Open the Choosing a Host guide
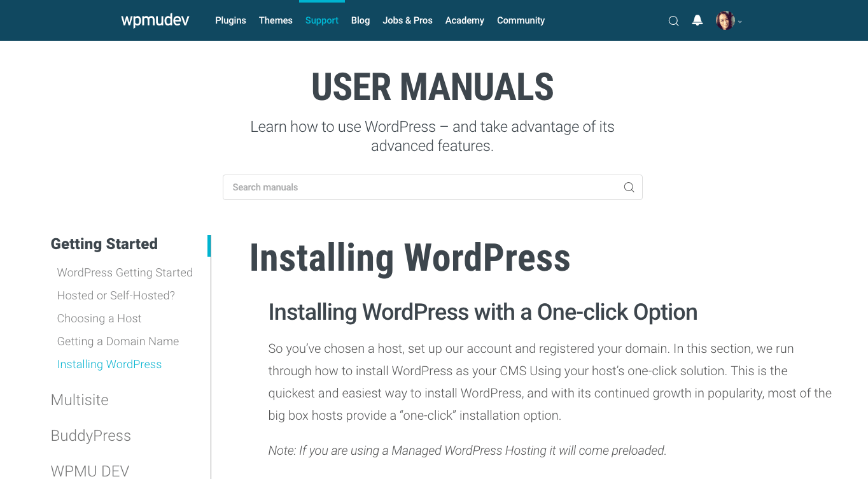 pos(99,318)
